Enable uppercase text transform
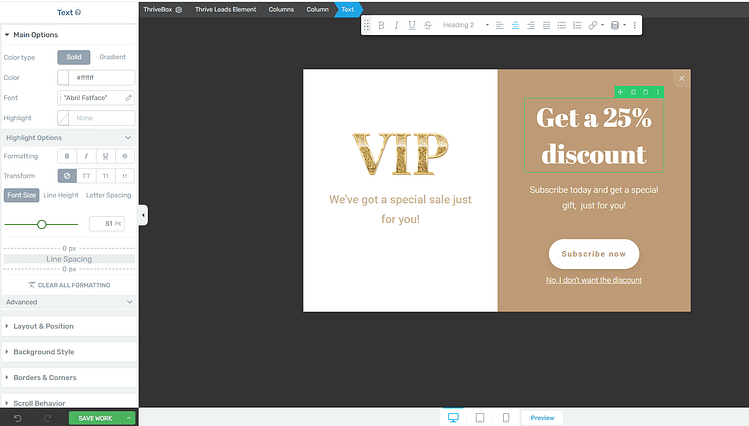This screenshot has height=426, width=749. click(x=86, y=176)
